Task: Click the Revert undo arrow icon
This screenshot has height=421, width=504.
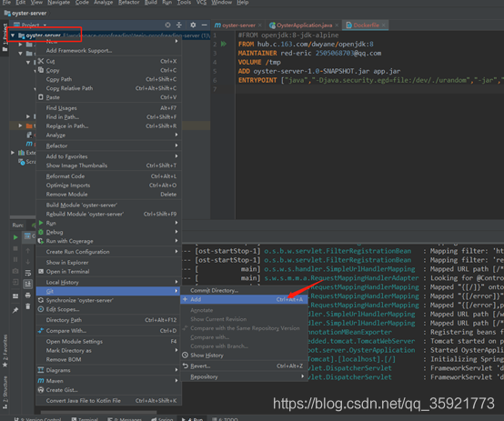Action: (x=186, y=366)
